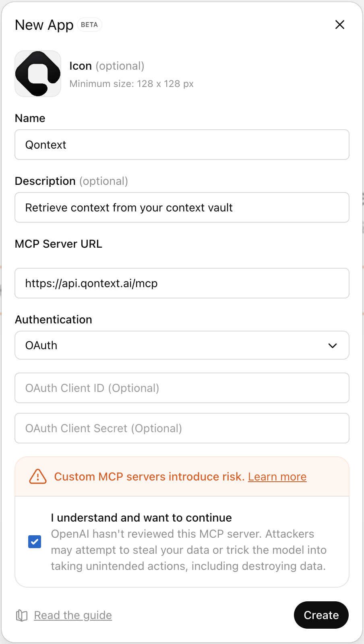The width and height of the screenshot is (364, 644).
Task: Click the Description input field
Action: point(182,207)
